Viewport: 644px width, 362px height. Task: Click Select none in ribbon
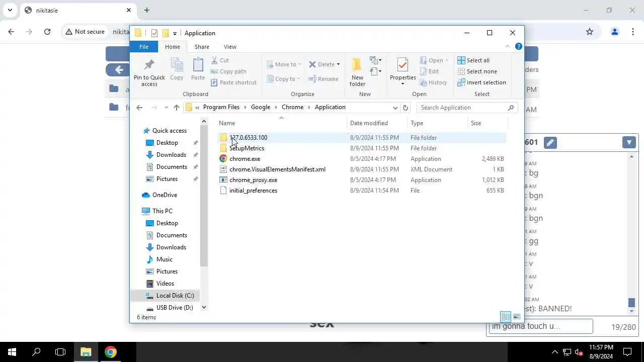477,71
